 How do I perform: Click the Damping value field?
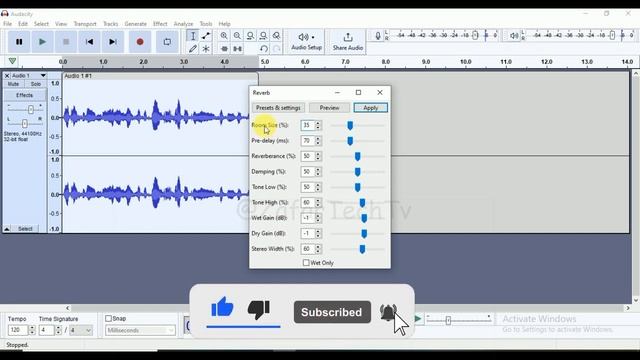(307, 172)
